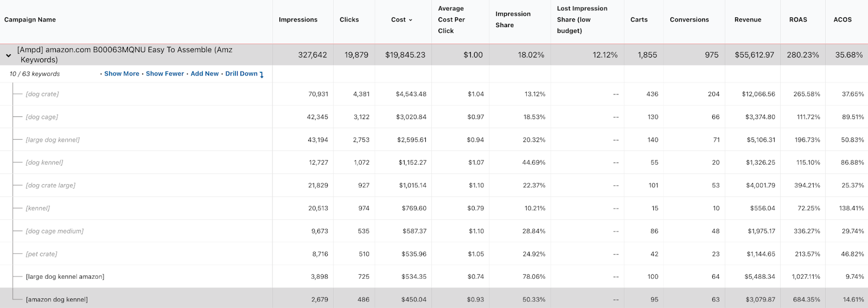Viewport: 868px width, 308px height.
Task: Click the Drill Down arrow icon
Action: click(261, 74)
